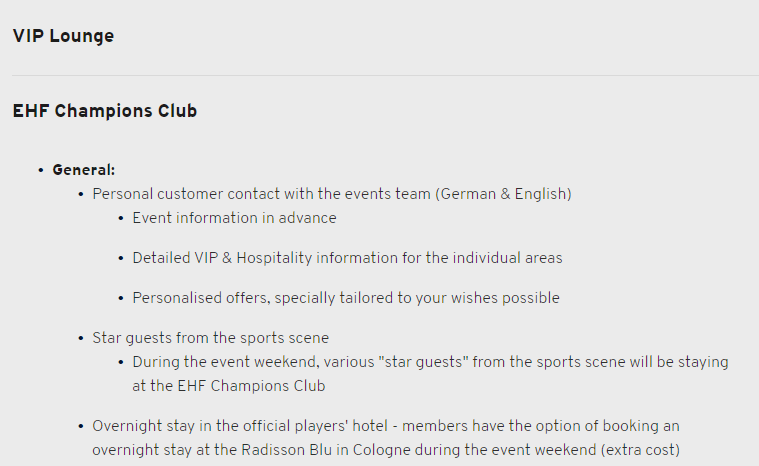The height and width of the screenshot is (466, 759).
Task: Click the bold "General:" label
Action: click(84, 170)
